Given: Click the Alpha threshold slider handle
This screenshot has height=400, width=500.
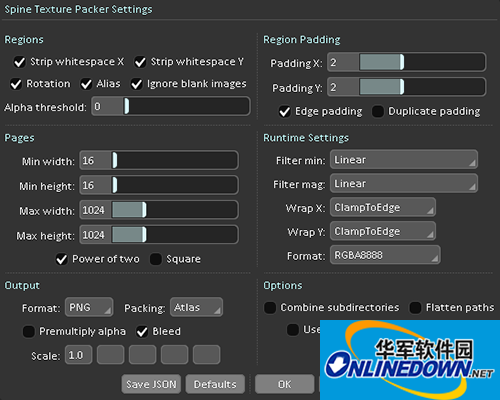Looking at the screenshot, I should point(127,107).
